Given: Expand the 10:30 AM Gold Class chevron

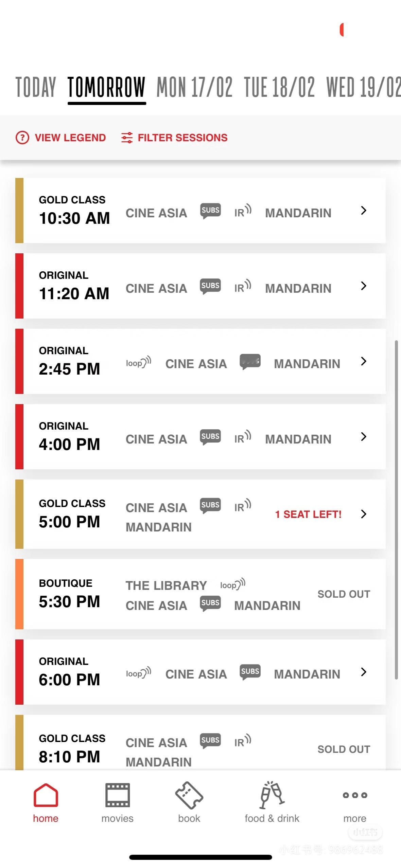Looking at the screenshot, I should point(363,211).
